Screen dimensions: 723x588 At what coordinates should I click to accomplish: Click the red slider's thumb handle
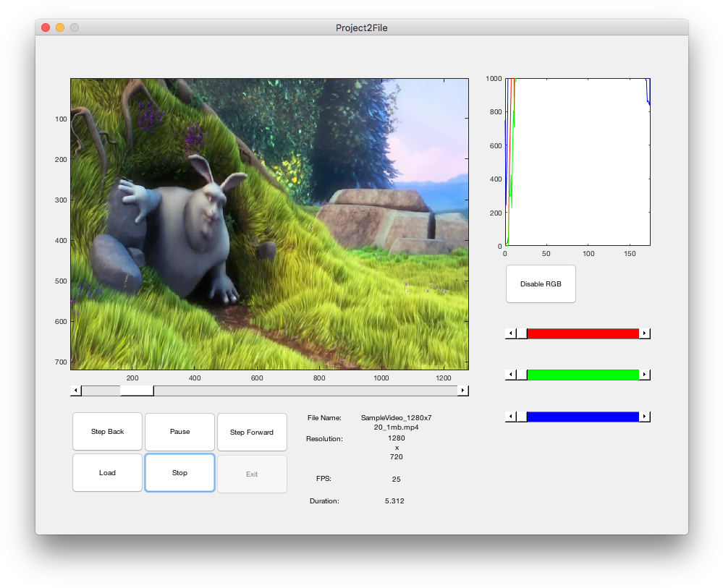(523, 333)
